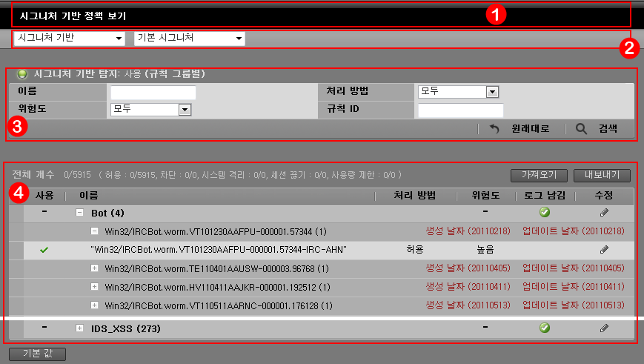Open the 기본 시그니처 dropdown
This screenshot has height=364, width=644.
[190, 38]
